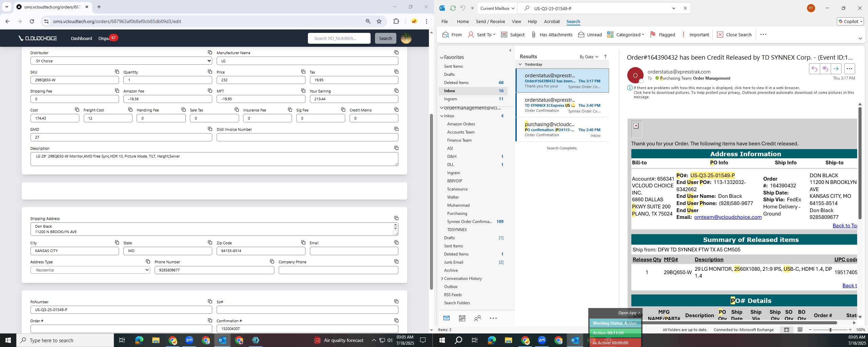
Task: Open By Date sort dropdown
Action: pyautogui.click(x=589, y=57)
